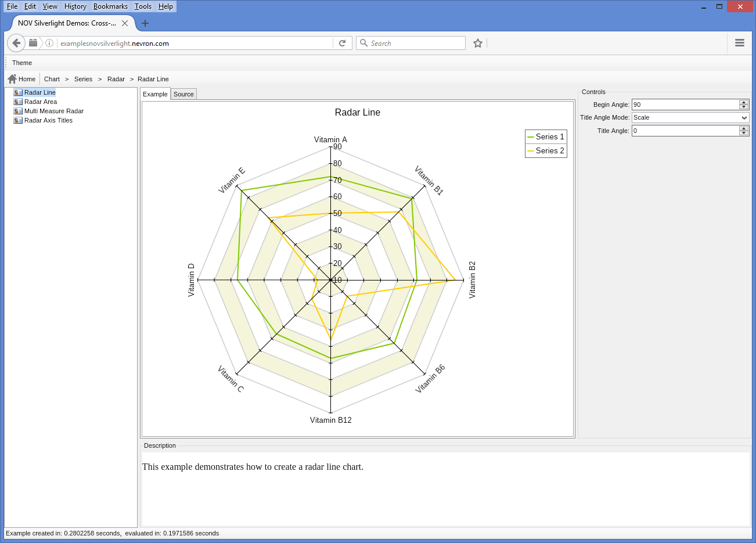Click the site information icon
Screen dimensions: 756x543
tap(49, 43)
